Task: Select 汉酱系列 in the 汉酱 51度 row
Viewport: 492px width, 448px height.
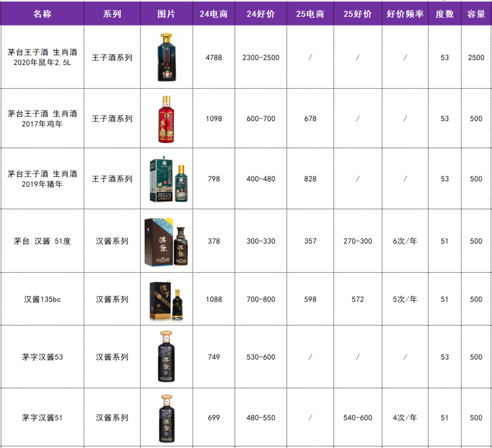Action: point(112,241)
